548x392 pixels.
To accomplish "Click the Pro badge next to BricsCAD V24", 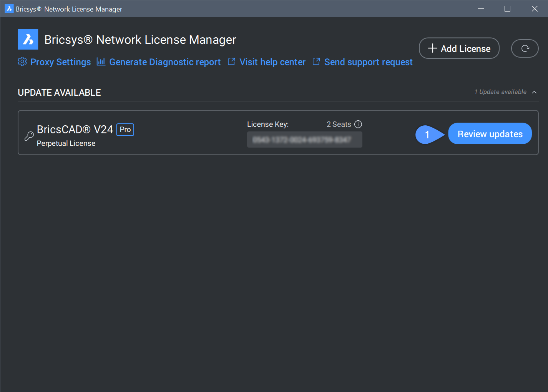I will click(x=125, y=130).
